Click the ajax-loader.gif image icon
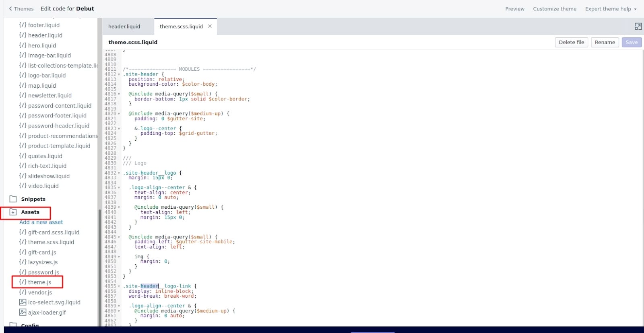Image resolution: width=644 pixels, height=333 pixels. 23,312
